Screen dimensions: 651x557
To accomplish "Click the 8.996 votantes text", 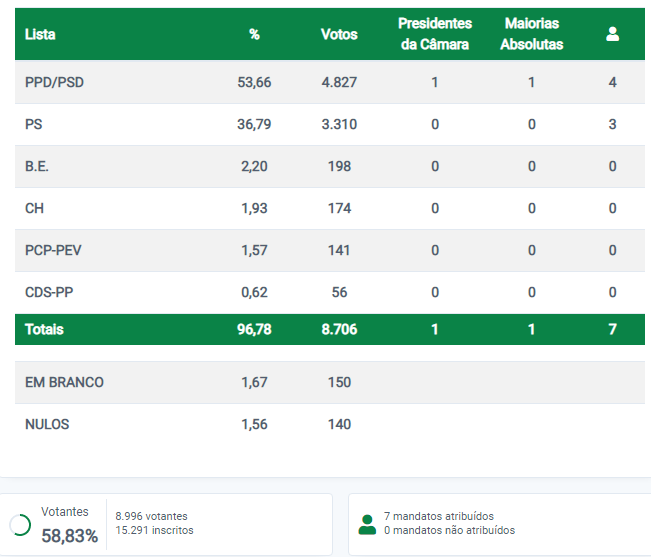I will pyautogui.click(x=152, y=516).
